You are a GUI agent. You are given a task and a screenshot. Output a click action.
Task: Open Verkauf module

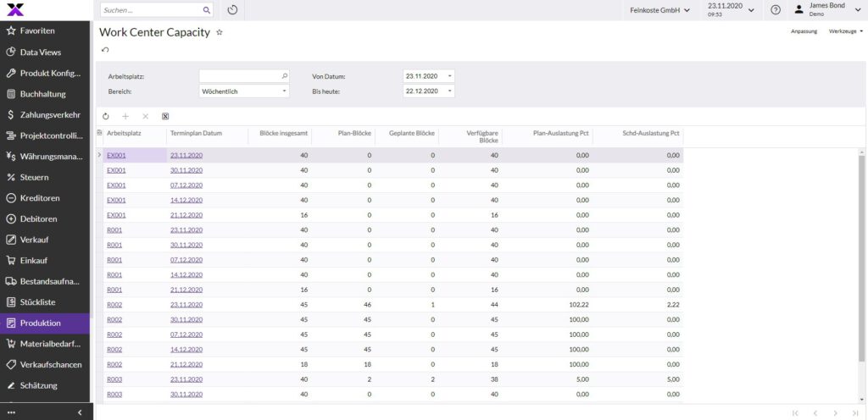point(45,240)
